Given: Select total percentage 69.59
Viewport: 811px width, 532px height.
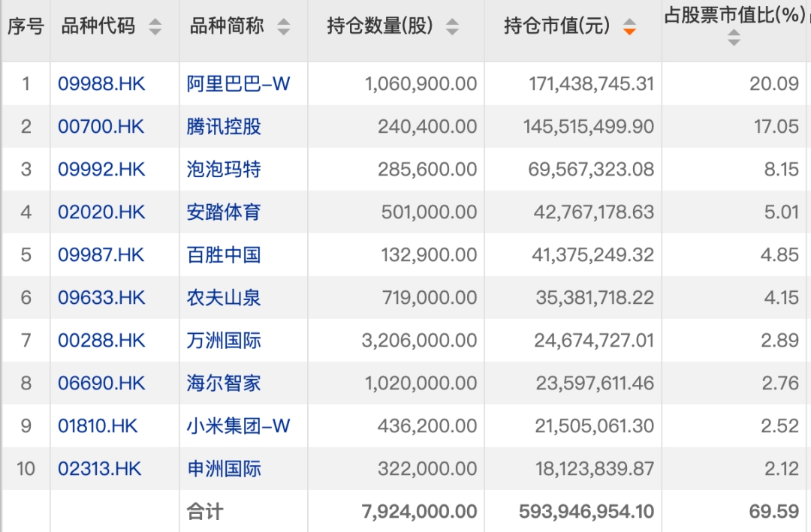Looking at the screenshot, I should (774, 512).
